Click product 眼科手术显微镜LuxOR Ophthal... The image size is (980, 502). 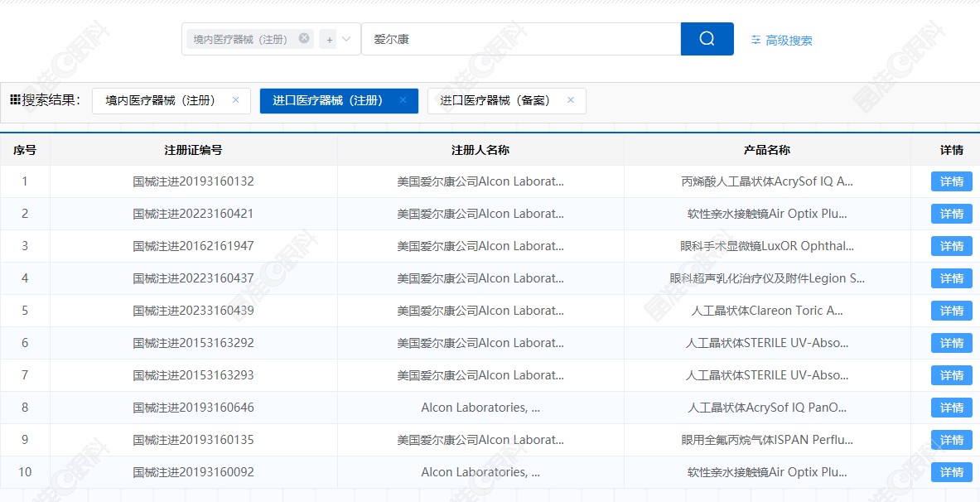click(x=767, y=246)
